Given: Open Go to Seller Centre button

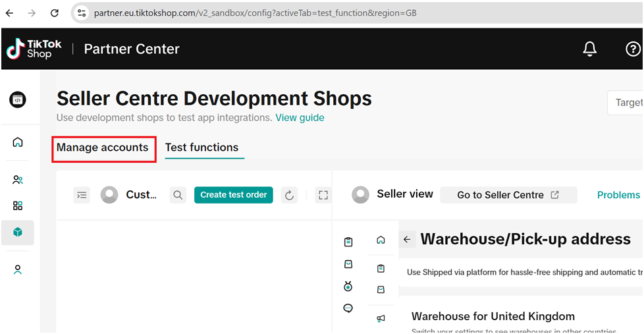Looking at the screenshot, I should (508, 195).
